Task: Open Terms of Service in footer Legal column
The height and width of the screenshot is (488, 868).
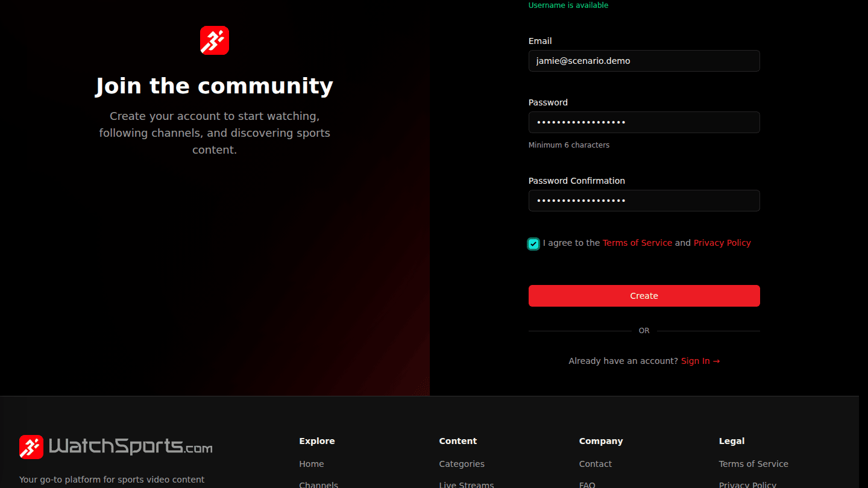Action: click(753, 464)
